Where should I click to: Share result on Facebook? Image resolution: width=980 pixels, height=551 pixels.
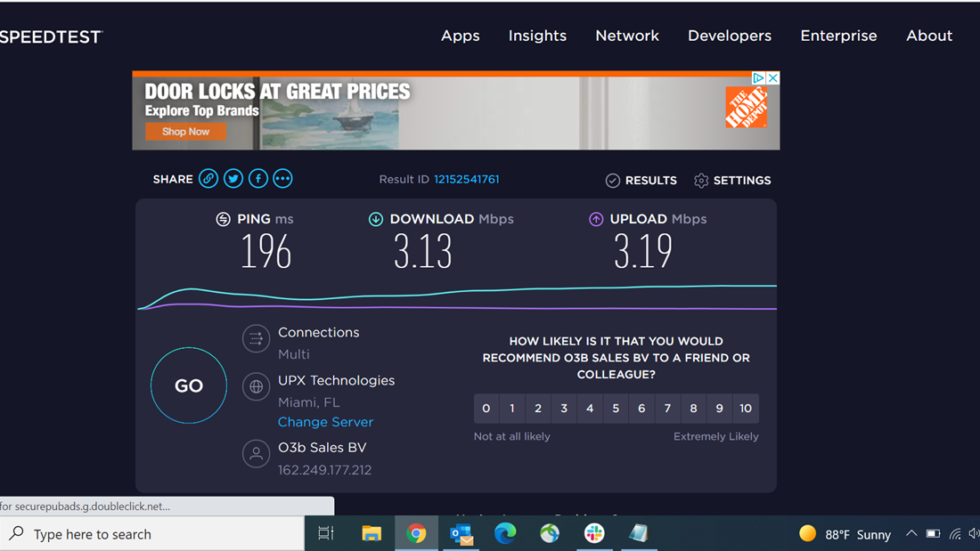tap(258, 179)
